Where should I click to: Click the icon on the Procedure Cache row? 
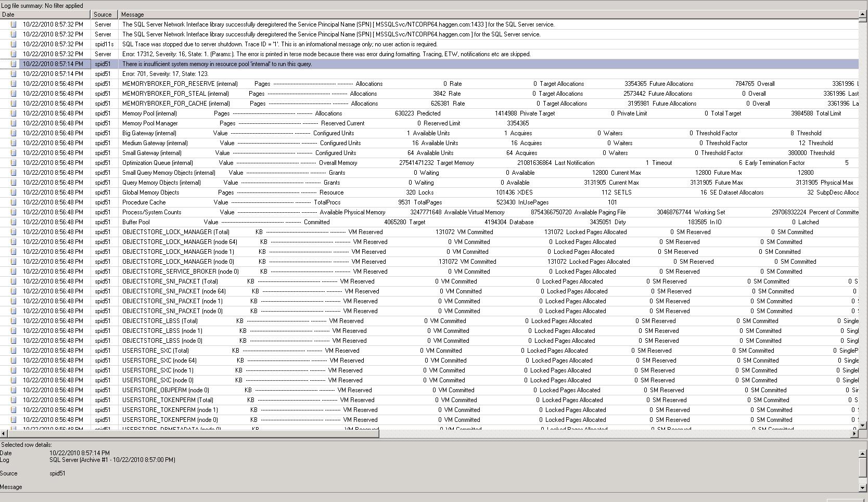(14, 202)
